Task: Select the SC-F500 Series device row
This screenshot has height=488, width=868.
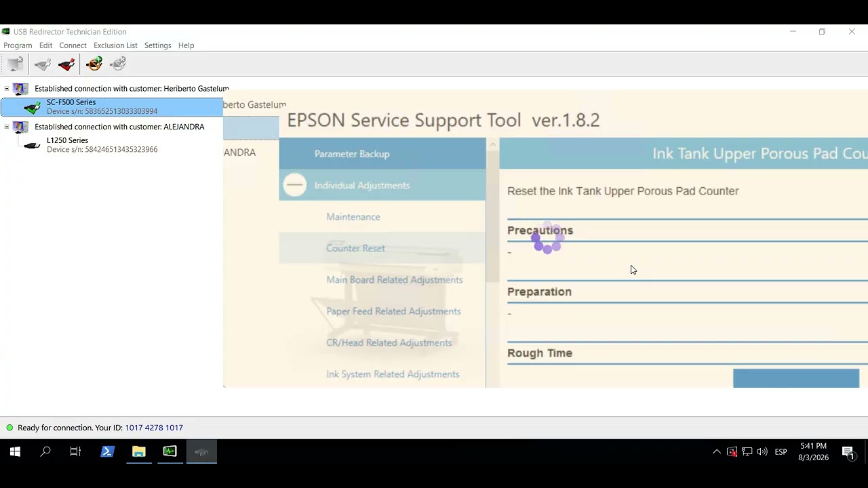Action: [112, 107]
